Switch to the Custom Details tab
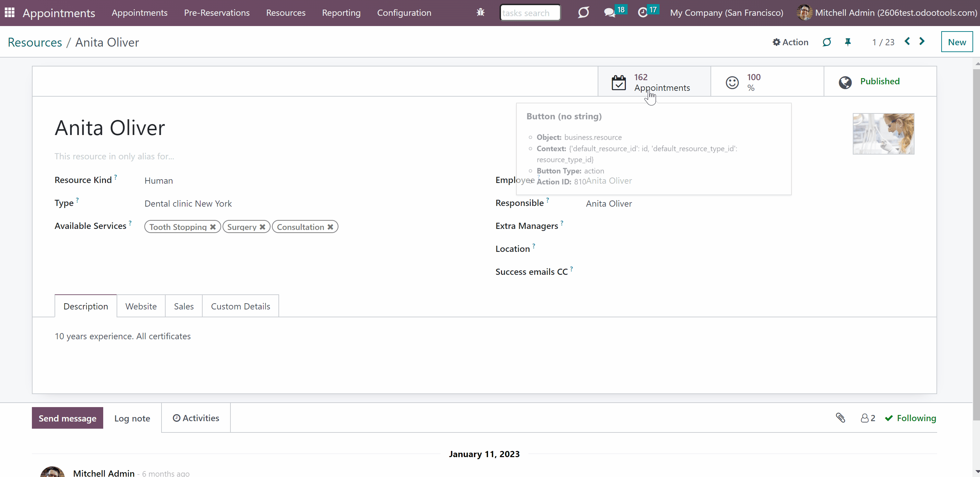The width and height of the screenshot is (980, 477). click(240, 306)
